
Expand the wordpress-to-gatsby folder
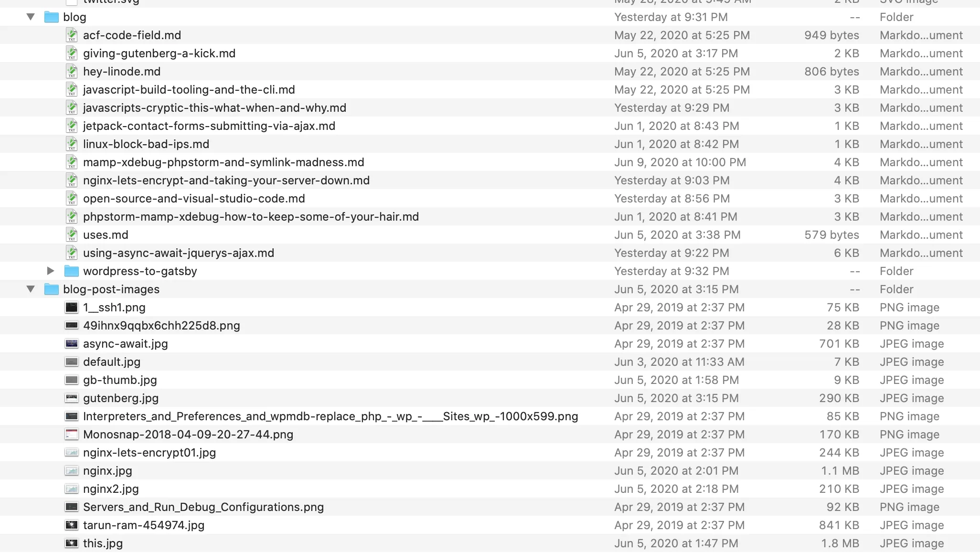pyautogui.click(x=51, y=271)
